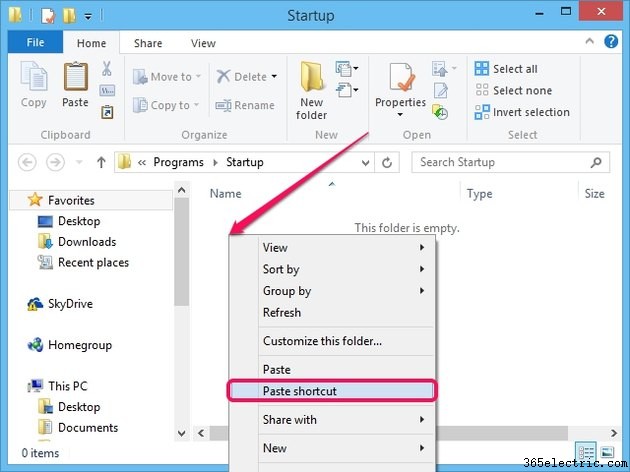This screenshot has width=630, height=472.
Task: Click the Properties icon
Action: (401, 77)
